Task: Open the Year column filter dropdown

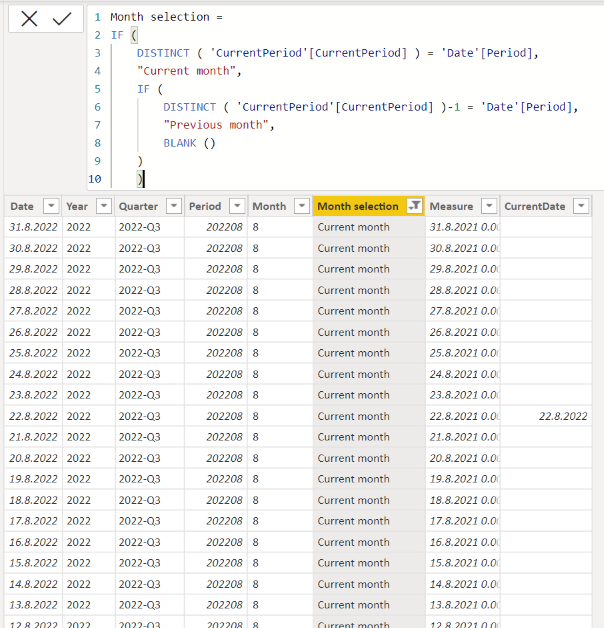Action: pos(104,206)
